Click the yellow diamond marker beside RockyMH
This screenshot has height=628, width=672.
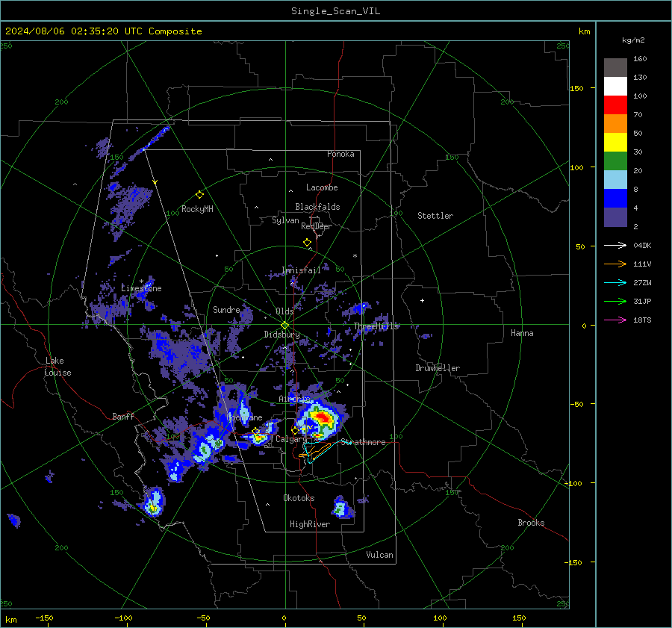(x=199, y=195)
